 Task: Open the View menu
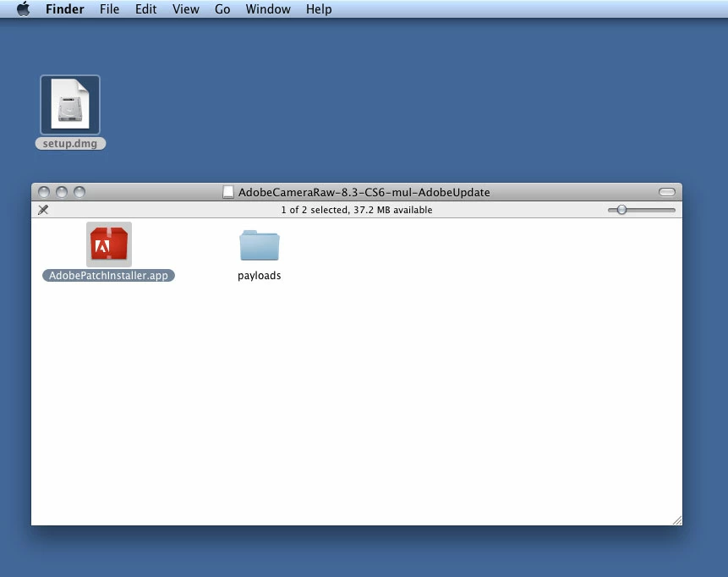click(186, 8)
